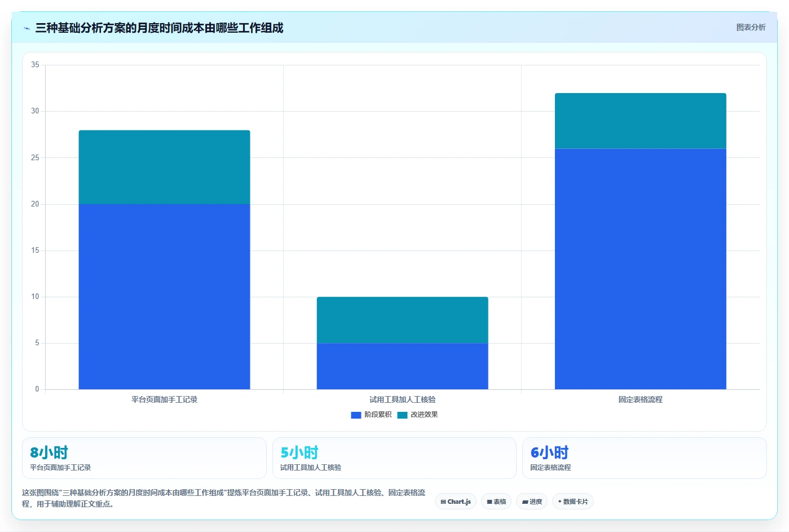
Task: Click the y-axis value 15
Action: (35, 250)
